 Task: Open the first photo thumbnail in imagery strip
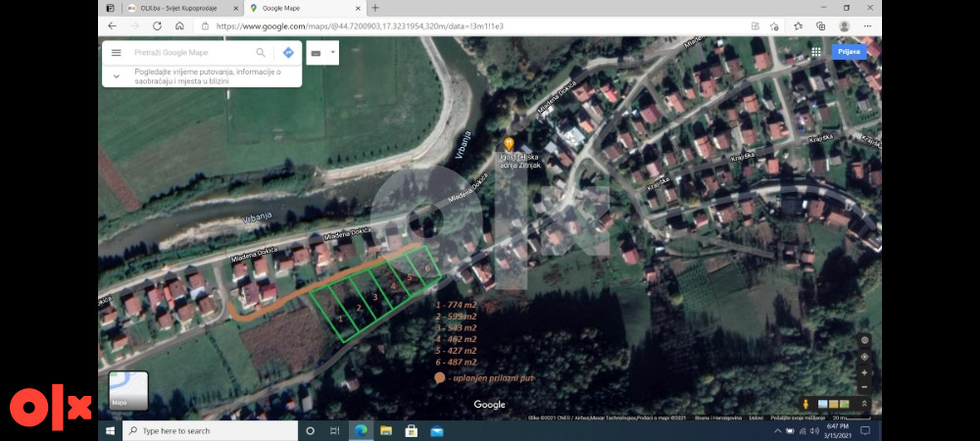[822, 404]
